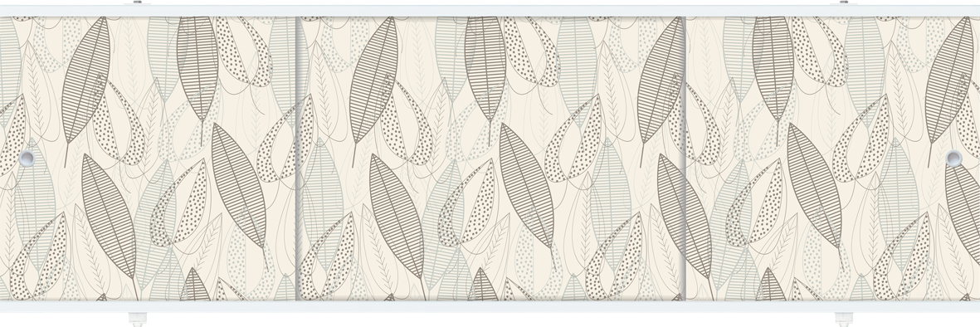Click the seam between middle and right panels
The image size is (980, 327).
click(x=686, y=159)
